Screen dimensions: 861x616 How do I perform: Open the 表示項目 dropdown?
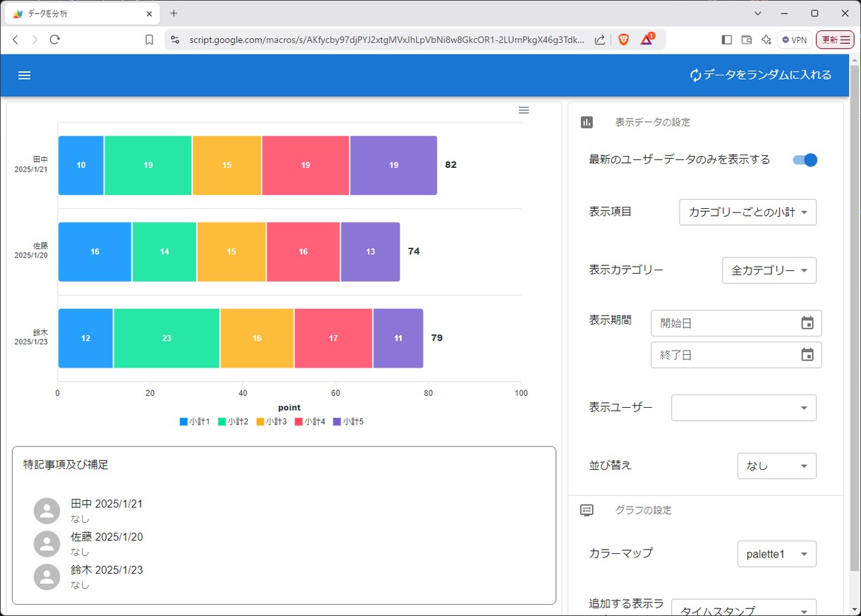pos(748,212)
